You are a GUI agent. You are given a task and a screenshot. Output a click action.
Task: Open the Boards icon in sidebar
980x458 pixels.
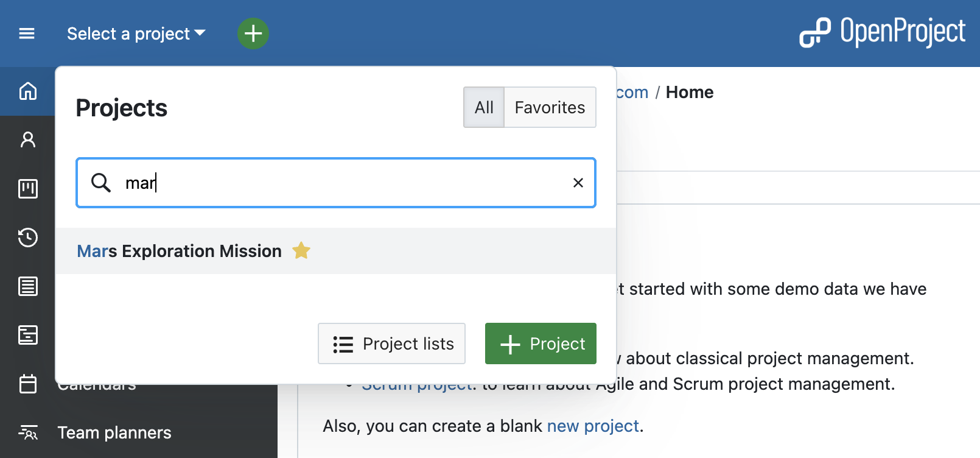(28, 189)
